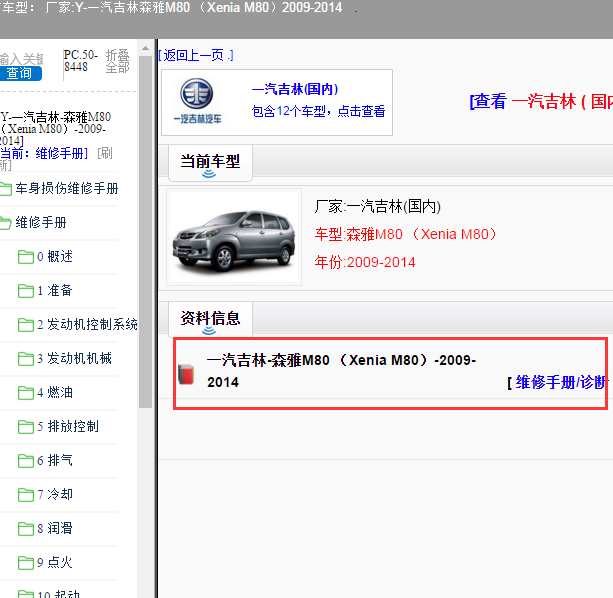The image size is (613, 598).
Task: Open the 维修手册/诊断 link
Action: coord(561,383)
